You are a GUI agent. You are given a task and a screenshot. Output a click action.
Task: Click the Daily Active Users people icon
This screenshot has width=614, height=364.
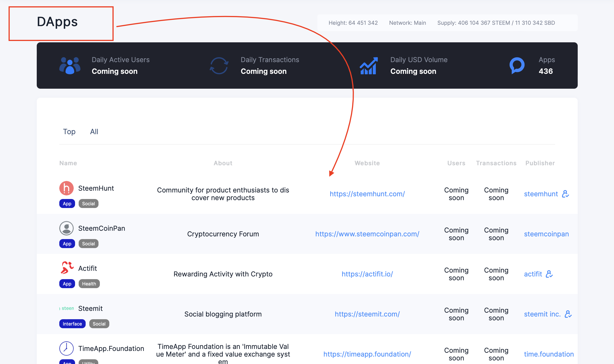coord(70,66)
